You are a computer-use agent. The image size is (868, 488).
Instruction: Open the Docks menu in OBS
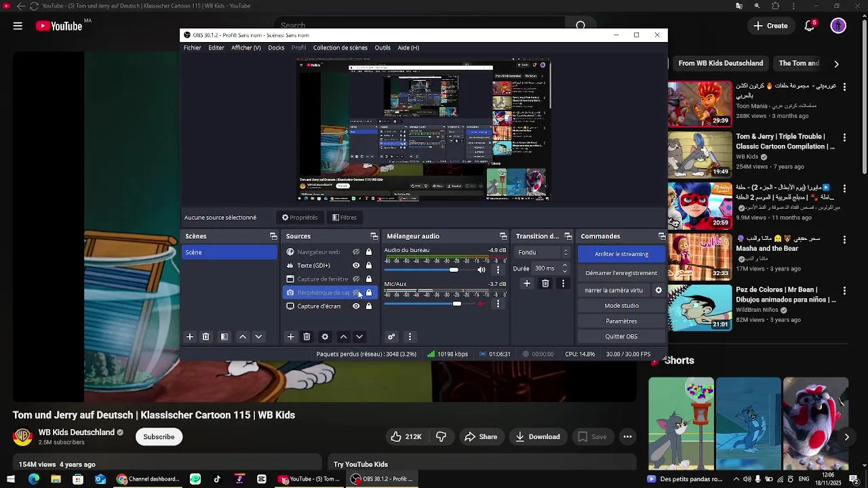point(276,48)
